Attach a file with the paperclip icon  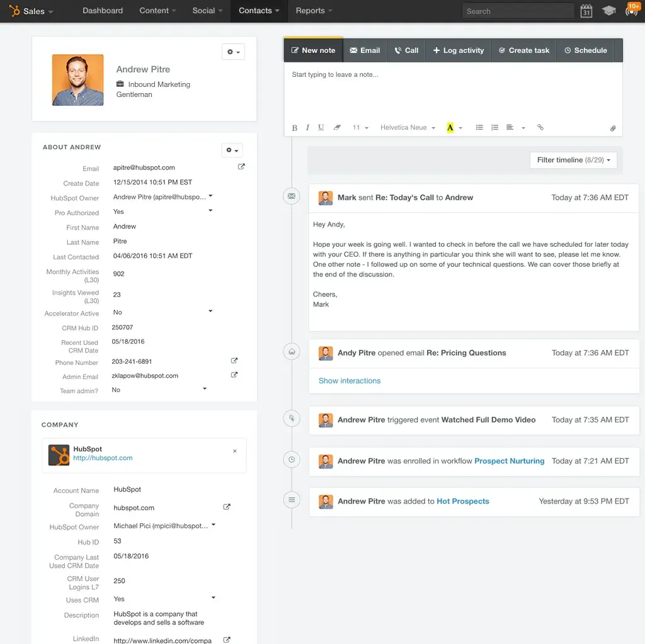coord(612,128)
